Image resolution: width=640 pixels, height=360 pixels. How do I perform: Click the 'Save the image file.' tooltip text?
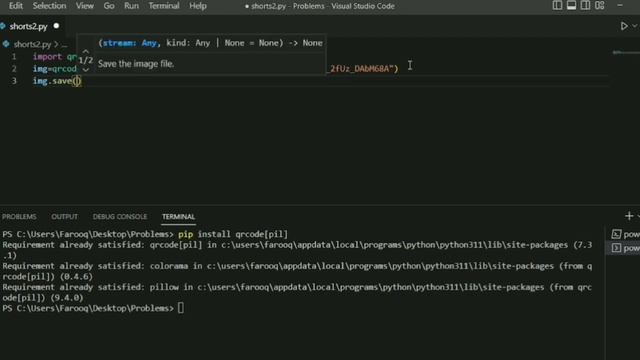click(x=136, y=64)
